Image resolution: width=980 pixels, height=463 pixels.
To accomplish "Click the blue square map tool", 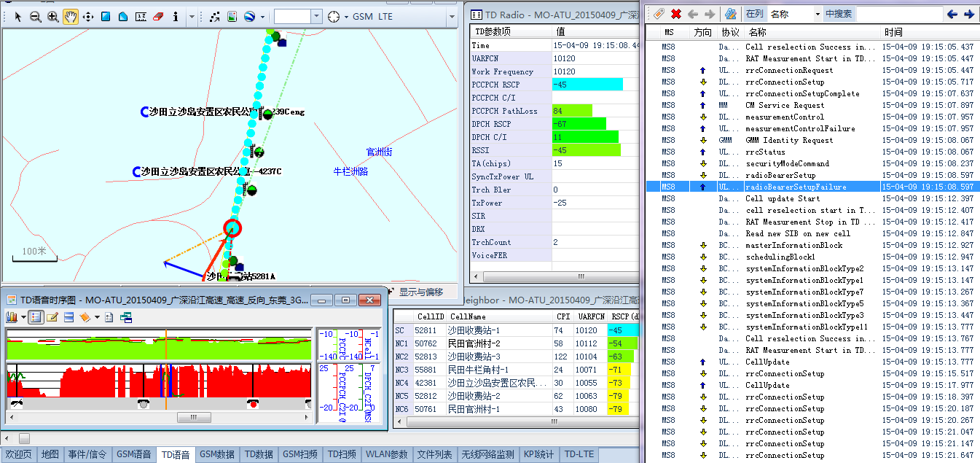I will coord(106,16).
